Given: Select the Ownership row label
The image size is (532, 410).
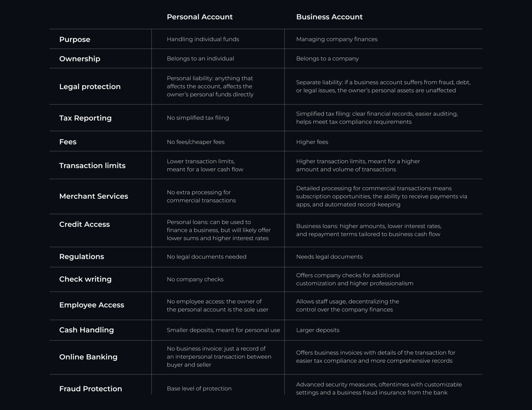Looking at the screenshot, I should (80, 59).
